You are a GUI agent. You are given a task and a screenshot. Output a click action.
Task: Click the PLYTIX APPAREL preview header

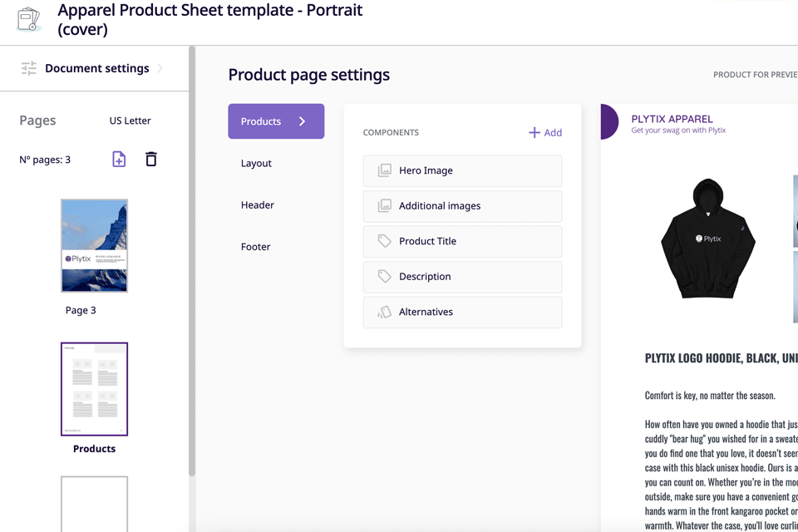(x=672, y=119)
